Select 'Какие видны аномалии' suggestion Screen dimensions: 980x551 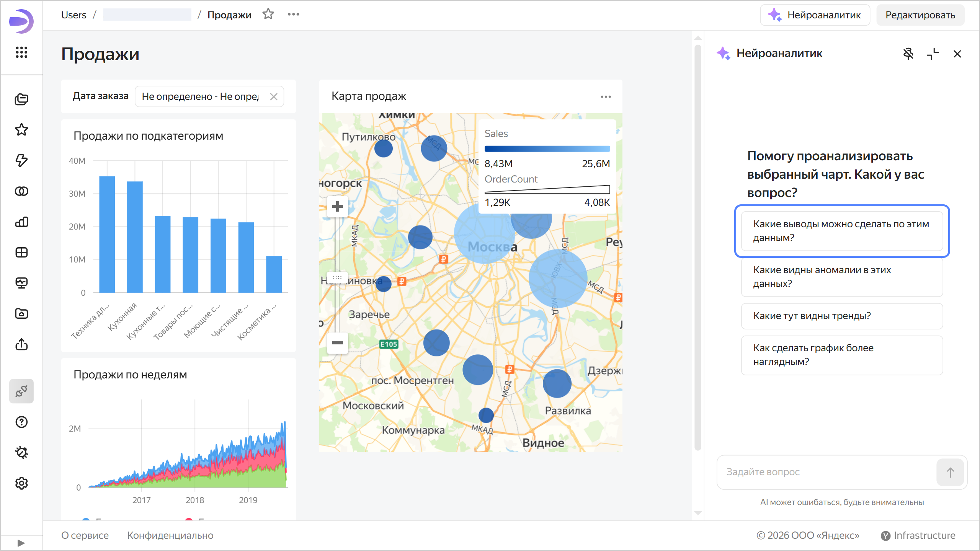point(842,277)
